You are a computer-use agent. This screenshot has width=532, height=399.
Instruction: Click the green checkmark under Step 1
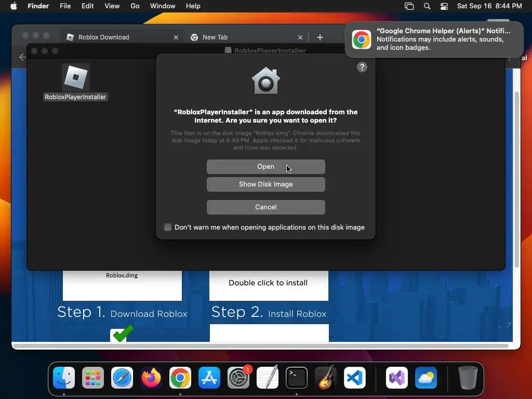pos(123,333)
